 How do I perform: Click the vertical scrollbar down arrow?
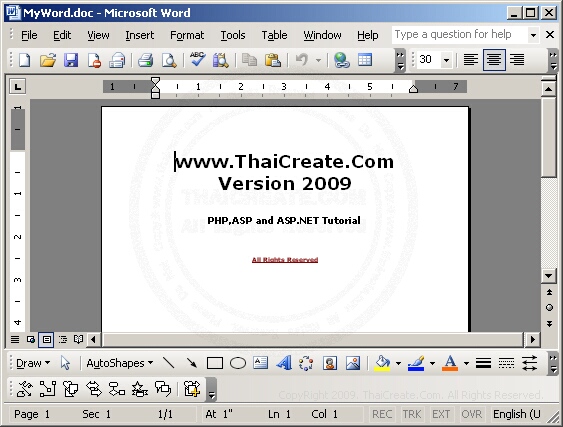coord(548,276)
